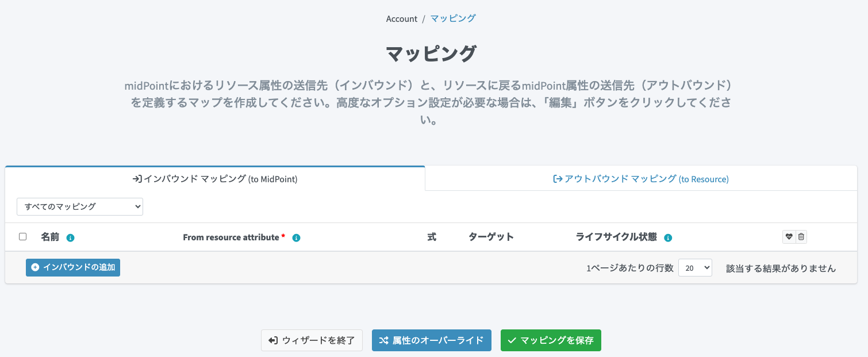The height and width of the screenshot is (357, 868).
Task: Click info icon next to 名前 column
Action: pos(71,237)
